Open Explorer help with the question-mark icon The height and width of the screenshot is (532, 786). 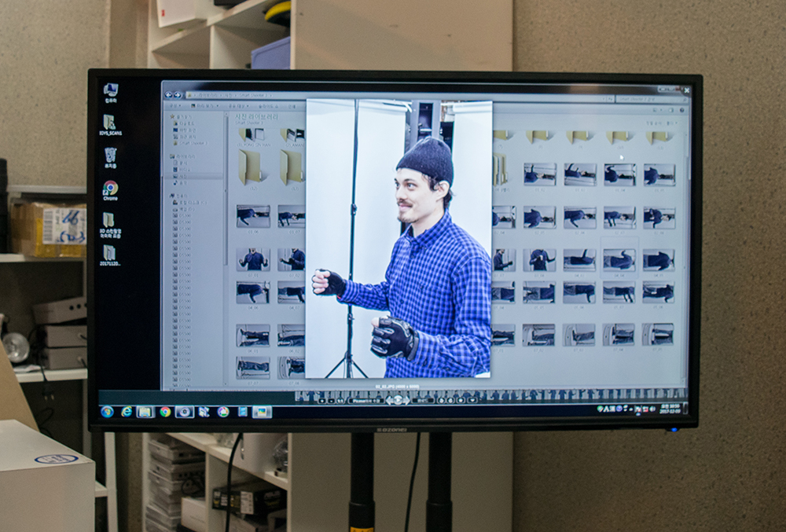[681, 111]
